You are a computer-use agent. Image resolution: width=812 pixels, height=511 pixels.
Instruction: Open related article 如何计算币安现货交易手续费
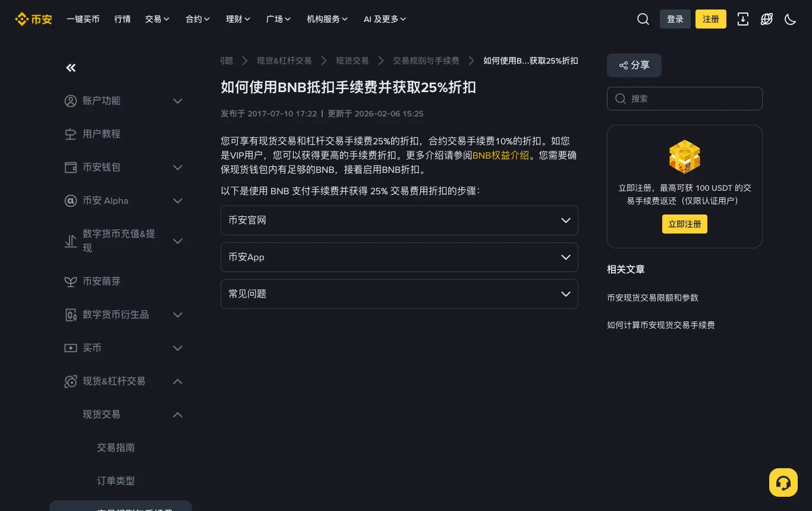tap(661, 325)
